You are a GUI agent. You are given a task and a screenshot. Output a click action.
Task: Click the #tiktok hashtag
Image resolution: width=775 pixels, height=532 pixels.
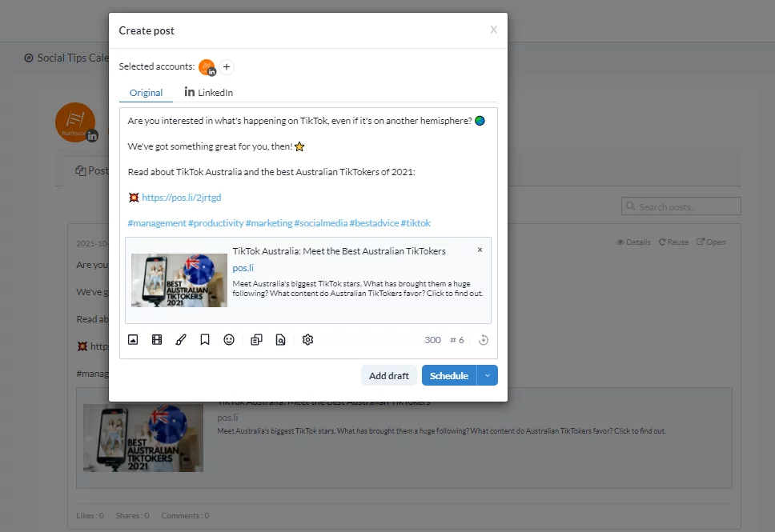coord(416,223)
